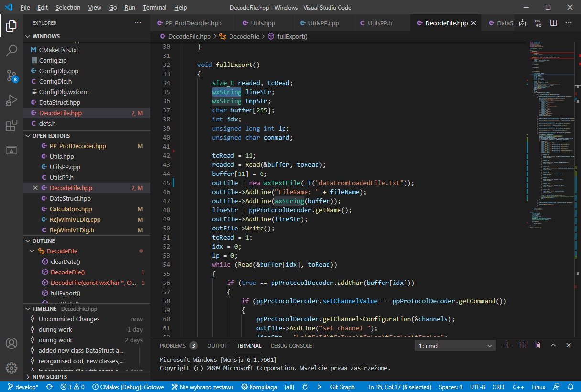Change file encoding UTF-8 in status bar
581x392 pixels.
tap(477, 387)
